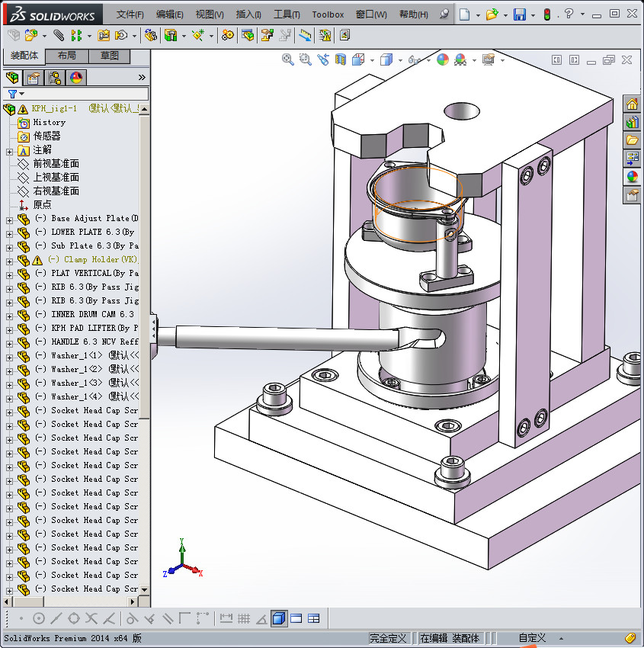Screen dimensions: 644x648
Task: Click the filter funnel icon
Action: 12,94
